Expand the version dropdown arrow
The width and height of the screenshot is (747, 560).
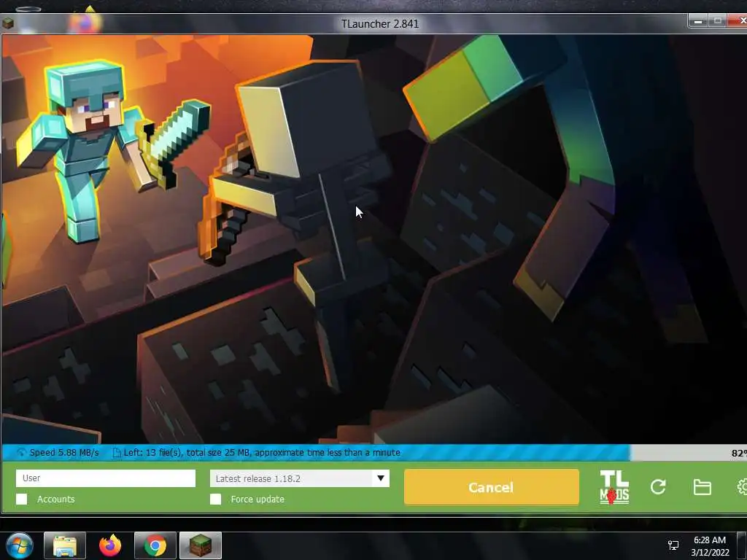(381, 478)
